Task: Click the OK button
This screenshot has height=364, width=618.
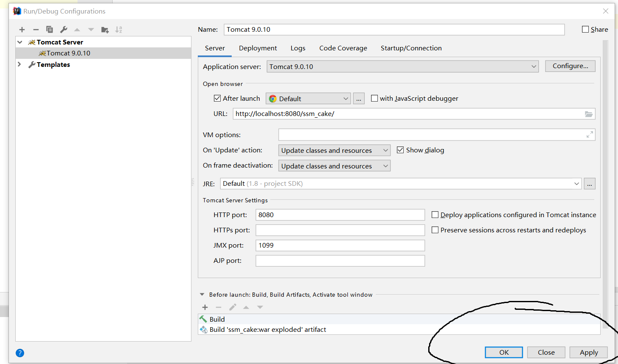Action: (x=504, y=352)
